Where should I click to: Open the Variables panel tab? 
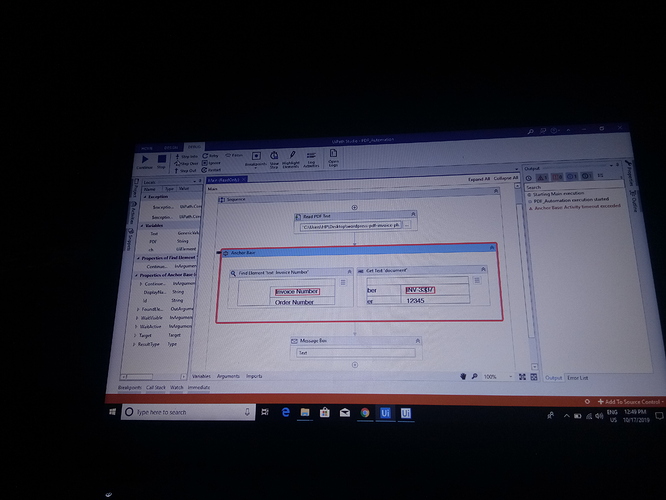click(201, 376)
